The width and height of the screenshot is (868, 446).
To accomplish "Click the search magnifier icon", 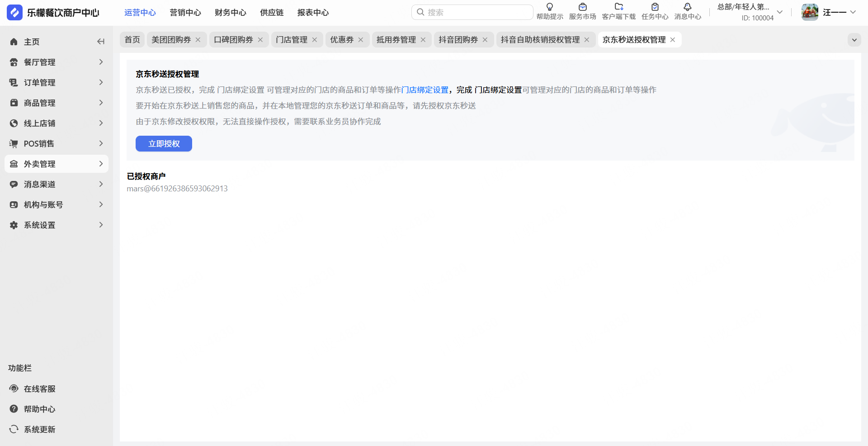I will coord(420,12).
